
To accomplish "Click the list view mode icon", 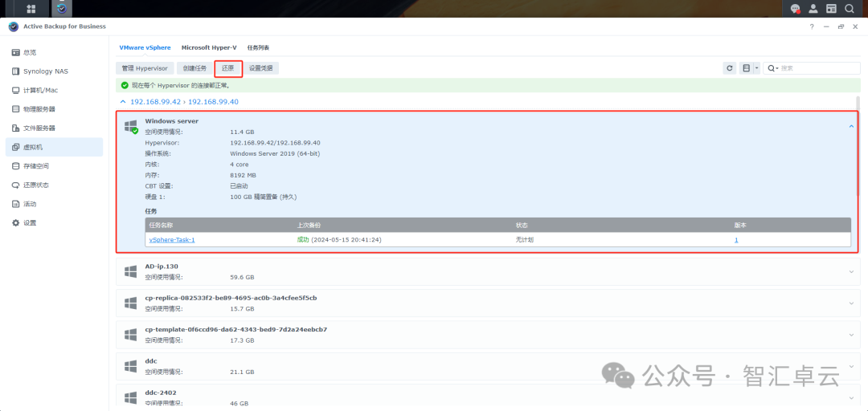I will (746, 68).
